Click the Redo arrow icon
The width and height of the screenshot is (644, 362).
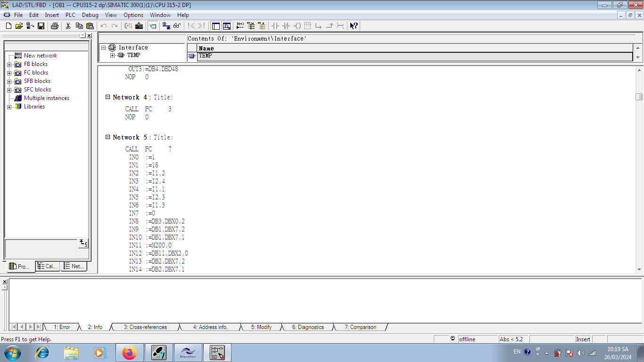point(115,26)
